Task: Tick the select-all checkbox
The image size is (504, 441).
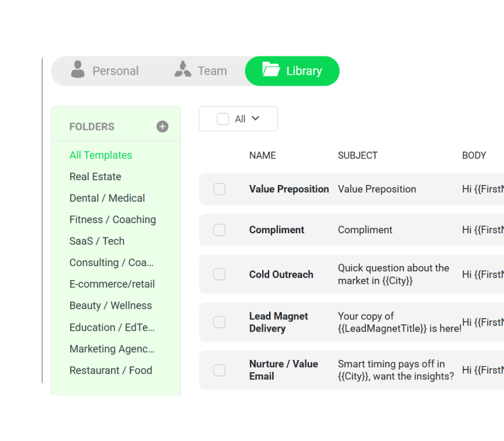Action: click(x=223, y=119)
